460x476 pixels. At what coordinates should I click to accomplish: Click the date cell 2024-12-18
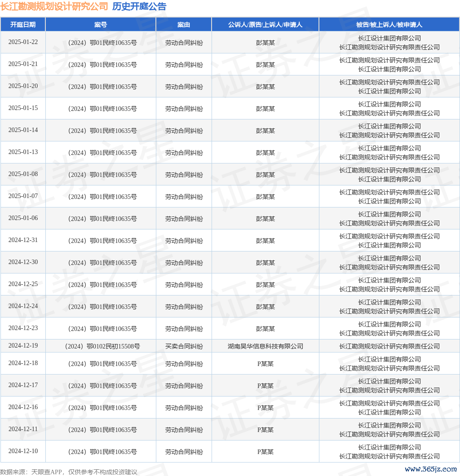[23, 363]
